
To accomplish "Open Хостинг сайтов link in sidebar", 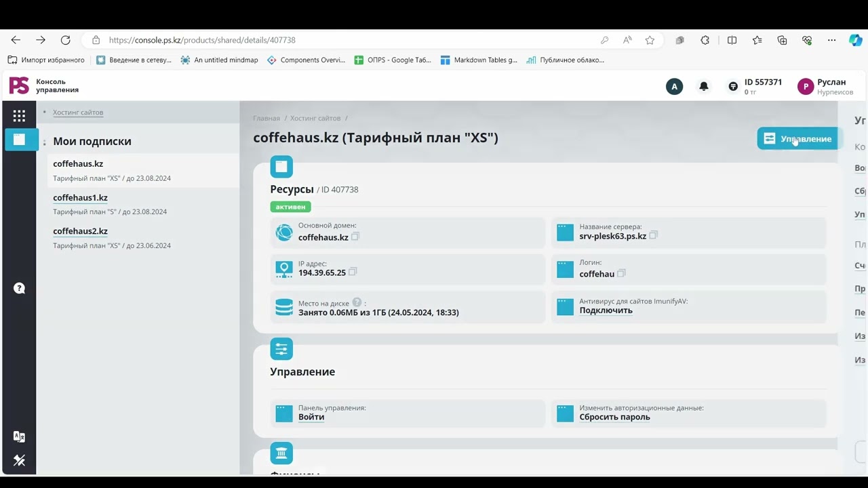I will pos(78,113).
